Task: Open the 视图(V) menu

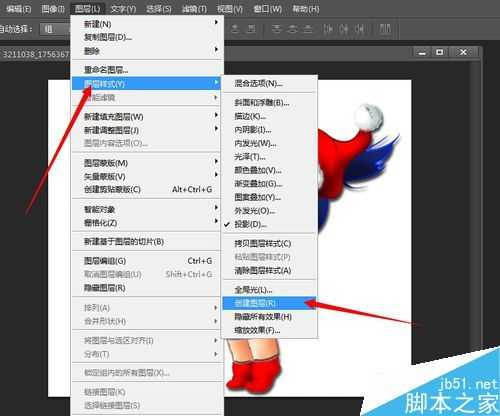Action: 230,9
